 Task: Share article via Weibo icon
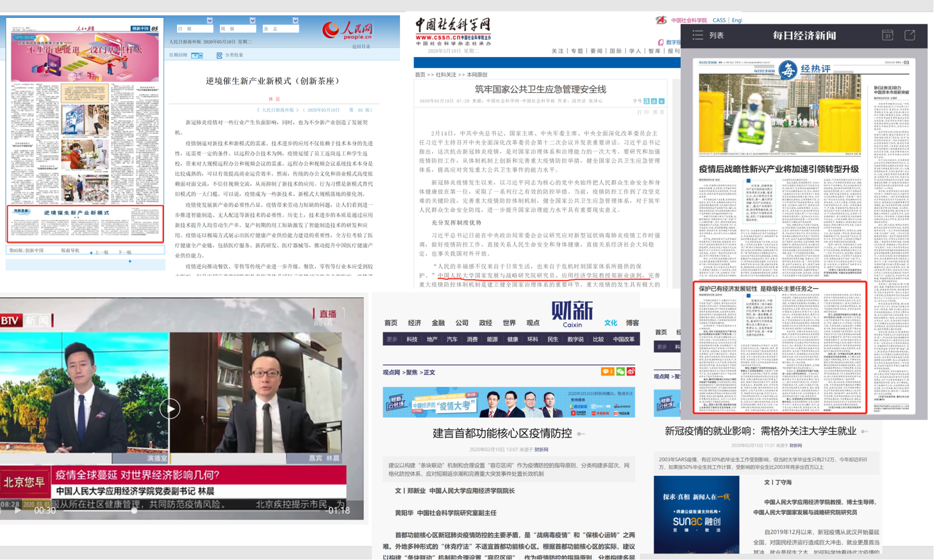pos(631,372)
